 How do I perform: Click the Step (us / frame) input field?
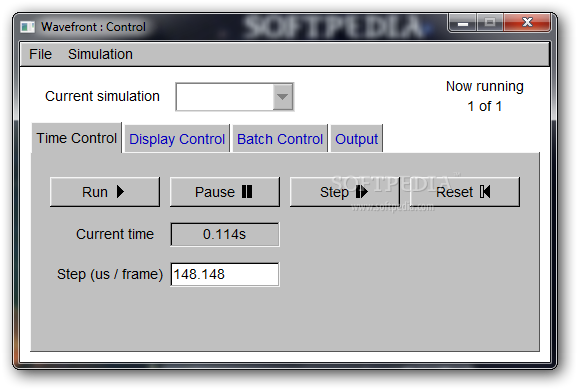224,274
